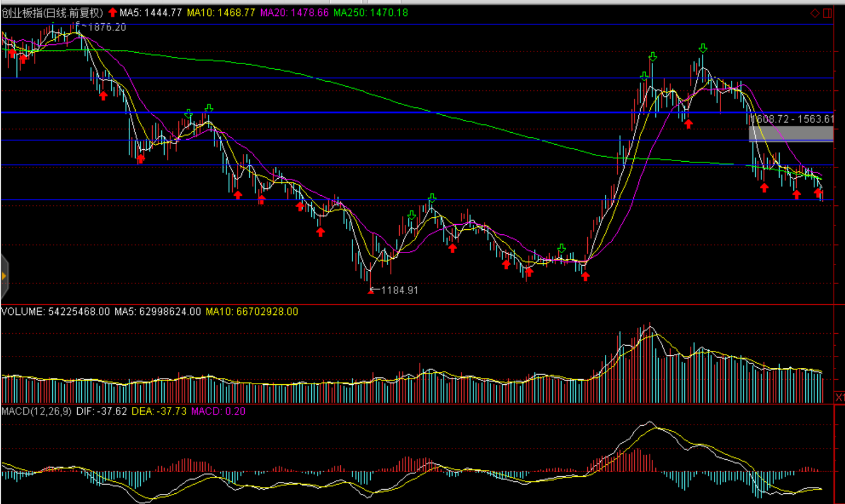Click the red arrow beside MA5 in header
This screenshot has width=845, height=504.
click(x=112, y=12)
